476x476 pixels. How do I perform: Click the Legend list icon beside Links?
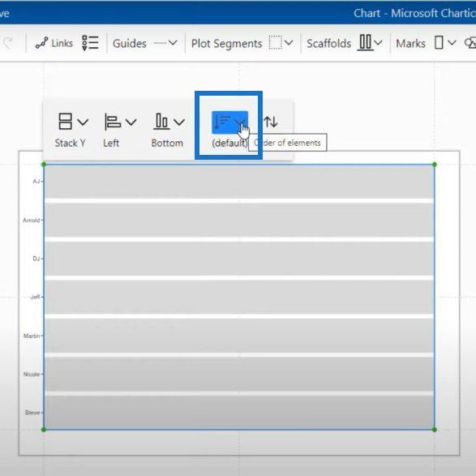(x=90, y=43)
